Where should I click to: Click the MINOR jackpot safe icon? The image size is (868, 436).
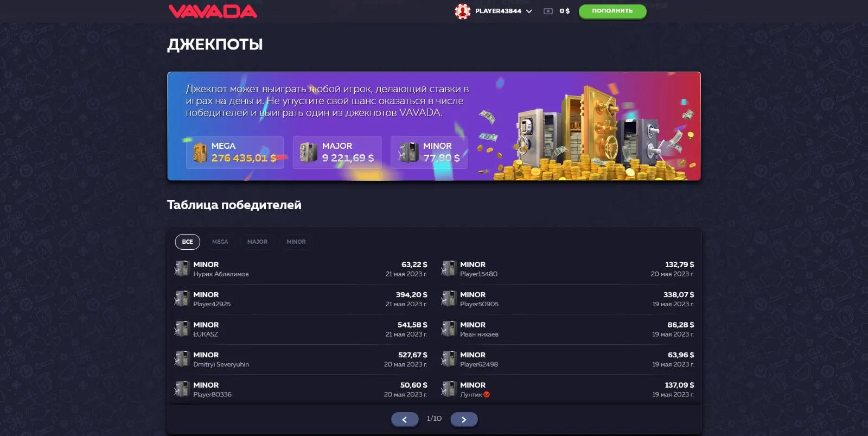(408, 153)
